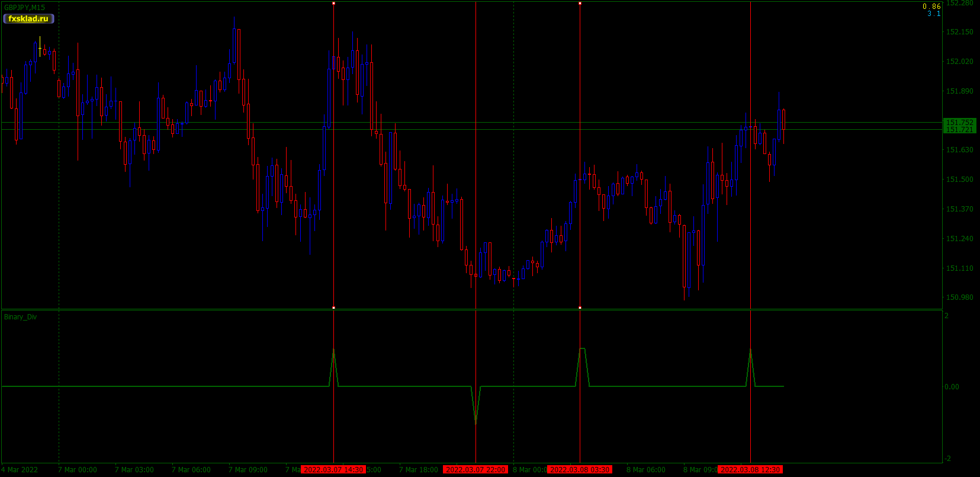This screenshot has width=980, height=477.
Task: Click the 4 Mar 2022 time label
Action: pos(20,470)
